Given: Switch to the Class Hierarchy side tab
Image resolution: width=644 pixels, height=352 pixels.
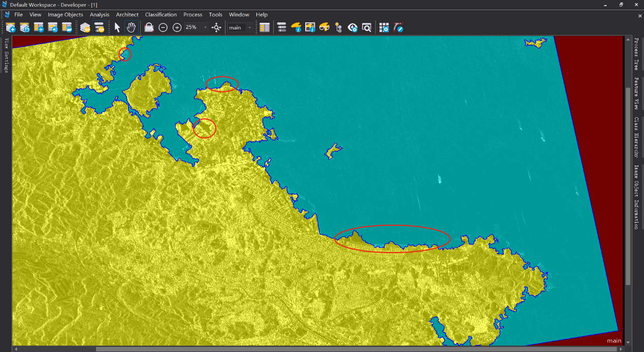Looking at the screenshot, I should click(x=636, y=137).
